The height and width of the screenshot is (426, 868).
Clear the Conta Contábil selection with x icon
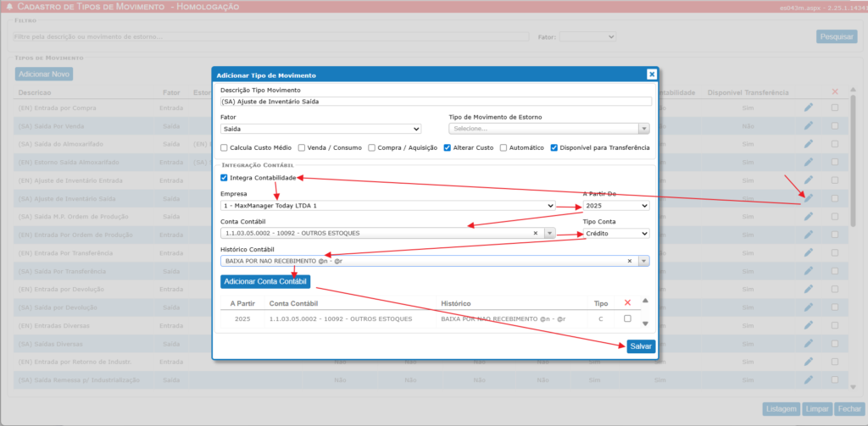point(536,233)
